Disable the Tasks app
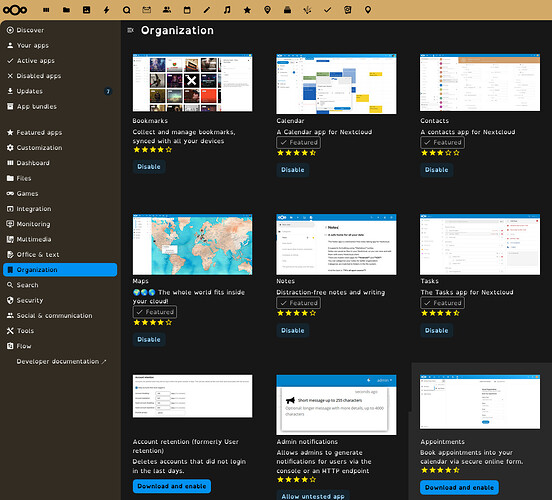 coord(437,330)
